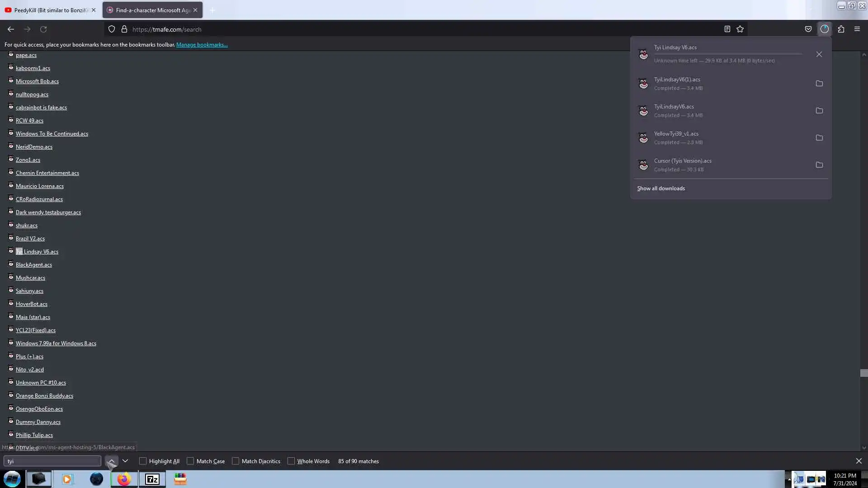Open containing folder for YellowTyi39_v1.acs
868x488 pixels.
[x=819, y=138]
